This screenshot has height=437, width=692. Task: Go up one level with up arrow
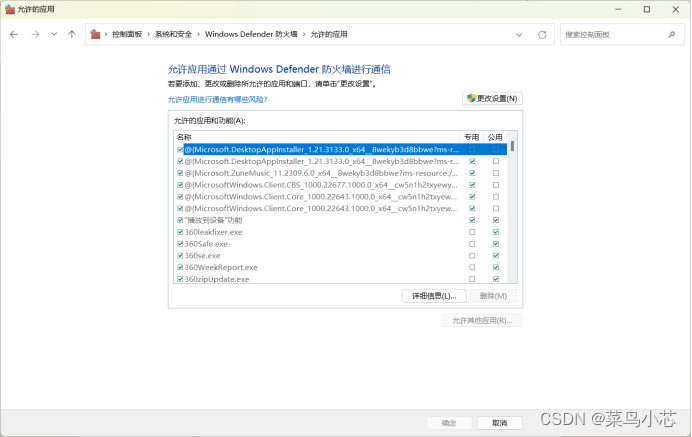[72, 34]
